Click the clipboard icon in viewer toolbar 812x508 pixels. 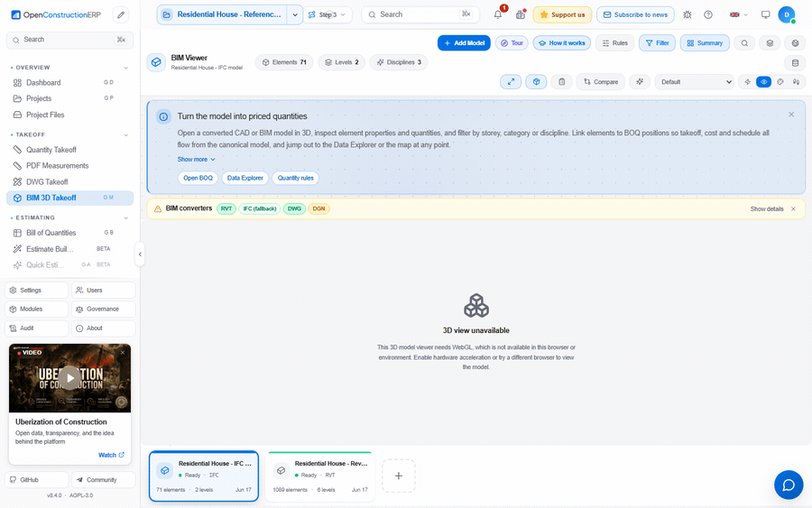coord(561,82)
